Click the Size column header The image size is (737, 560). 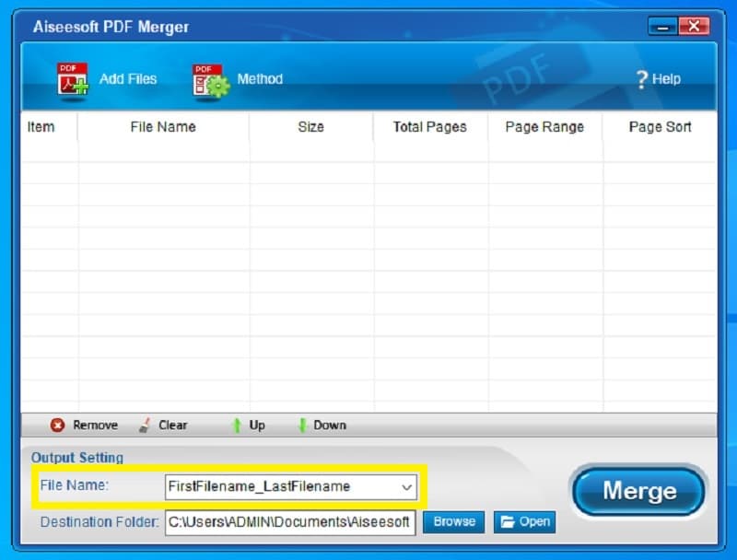310,127
